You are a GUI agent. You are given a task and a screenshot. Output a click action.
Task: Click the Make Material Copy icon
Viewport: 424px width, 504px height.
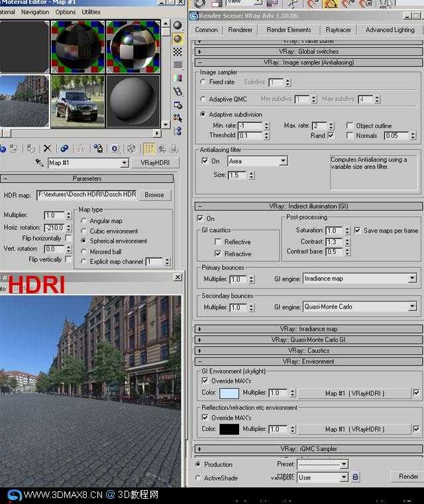pyautogui.click(x=64, y=149)
